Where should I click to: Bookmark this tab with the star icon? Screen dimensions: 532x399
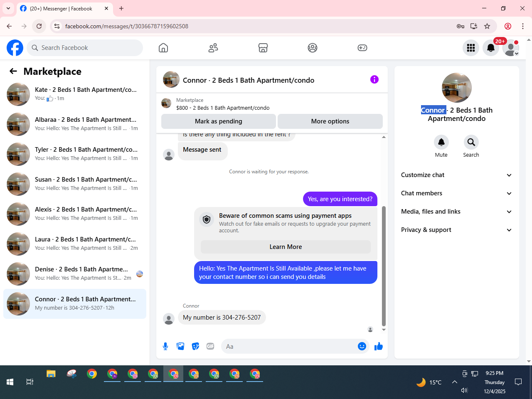point(487,26)
